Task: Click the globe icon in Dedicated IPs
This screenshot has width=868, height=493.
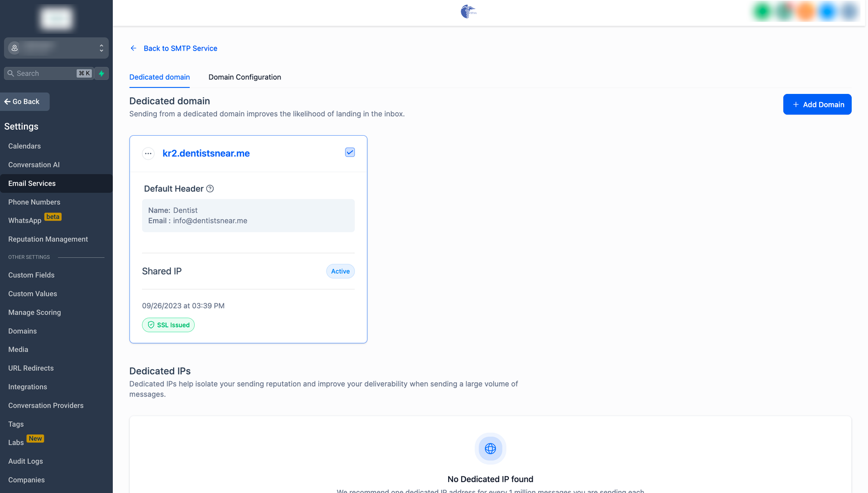Action: tap(490, 448)
